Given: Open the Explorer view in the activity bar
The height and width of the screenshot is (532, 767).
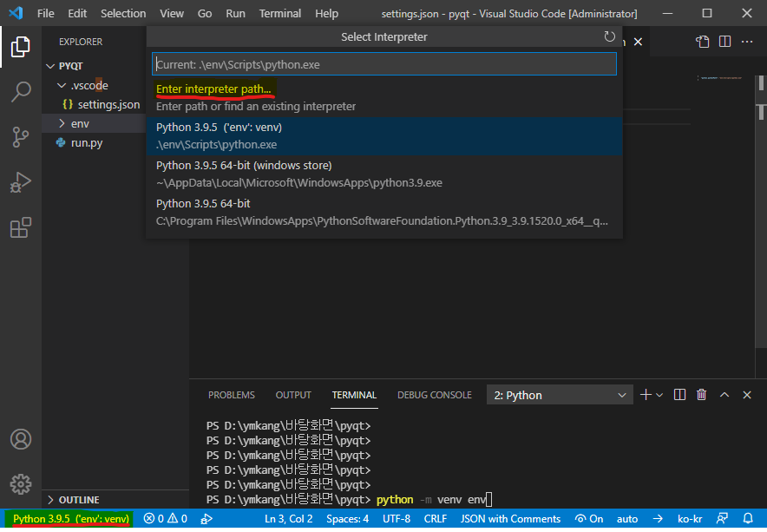Looking at the screenshot, I should pyautogui.click(x=21, y=47).
